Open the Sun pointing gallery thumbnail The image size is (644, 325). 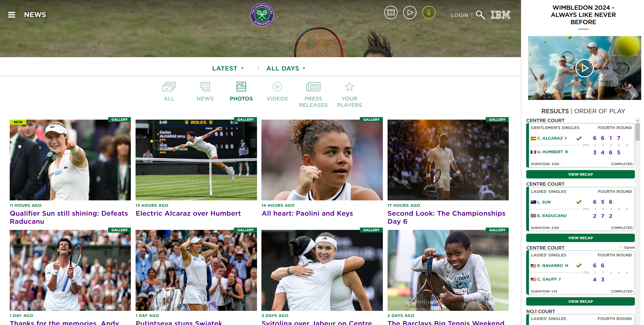click(x=70, y=160)
